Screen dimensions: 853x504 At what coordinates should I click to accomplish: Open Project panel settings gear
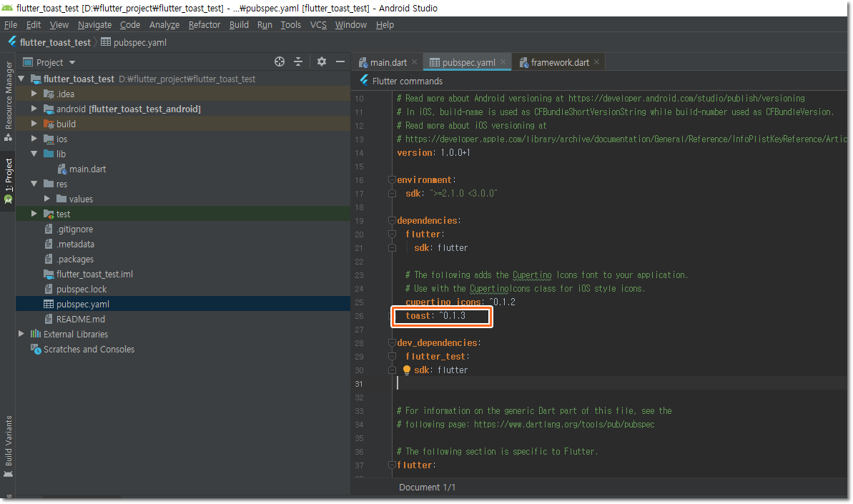pos(322,62)
